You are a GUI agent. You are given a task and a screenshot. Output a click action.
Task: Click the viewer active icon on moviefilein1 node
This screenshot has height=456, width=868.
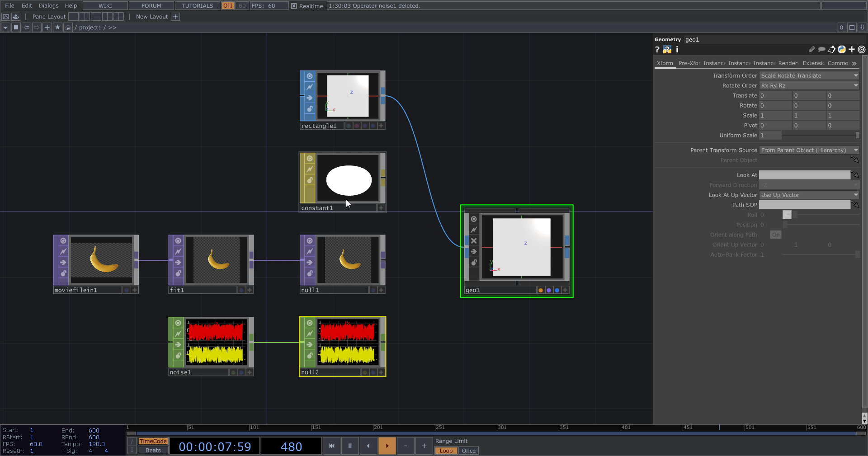(x=63, y=241)
